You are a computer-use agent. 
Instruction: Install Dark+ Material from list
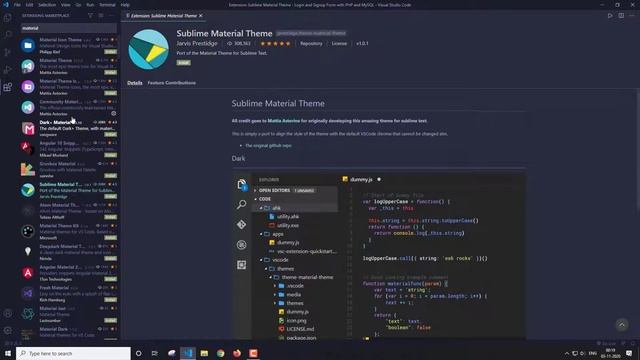click(110, 134)
